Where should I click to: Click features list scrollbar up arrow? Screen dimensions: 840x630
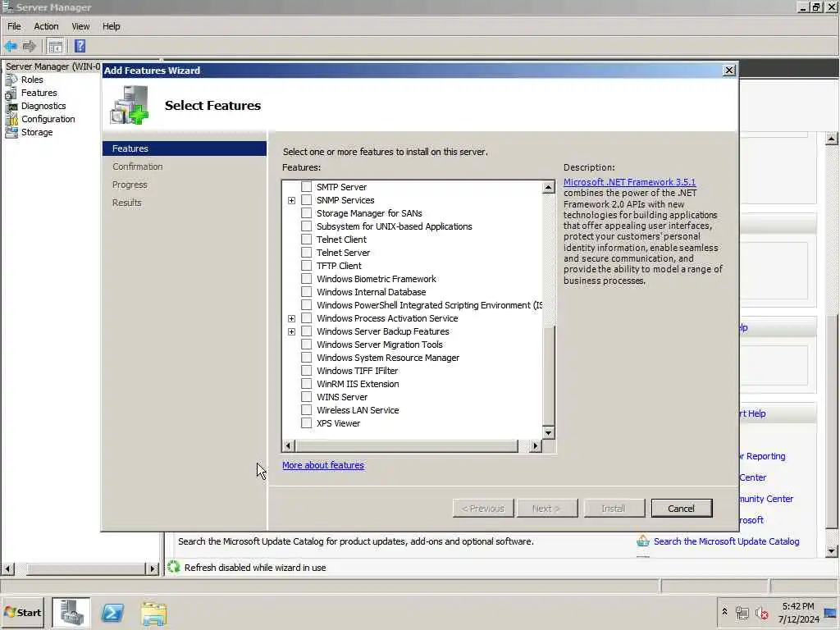(548, 187)
